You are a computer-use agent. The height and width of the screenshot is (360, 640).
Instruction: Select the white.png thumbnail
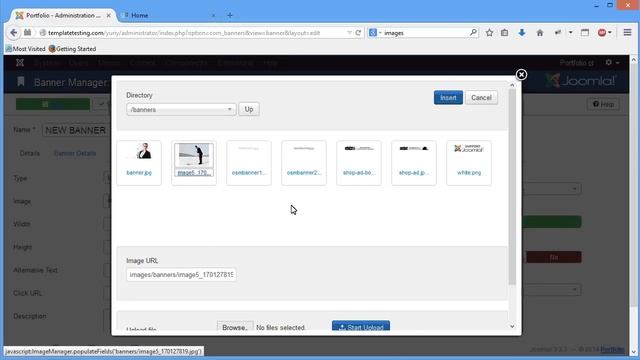[x=469, y=163]
